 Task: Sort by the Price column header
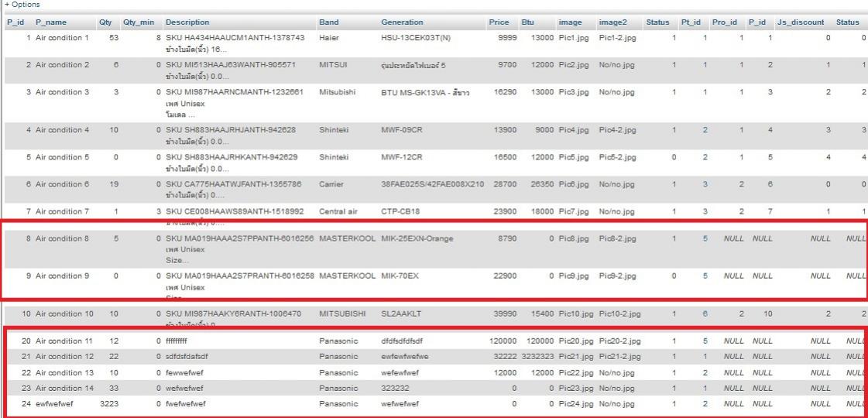click(499, 22)
